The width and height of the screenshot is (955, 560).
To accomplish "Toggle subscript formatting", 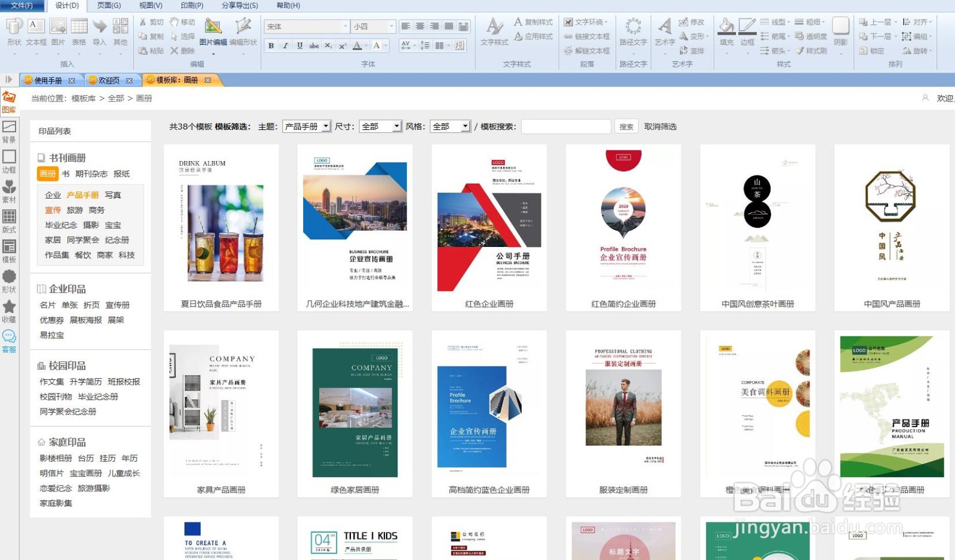I will (328, 45).
